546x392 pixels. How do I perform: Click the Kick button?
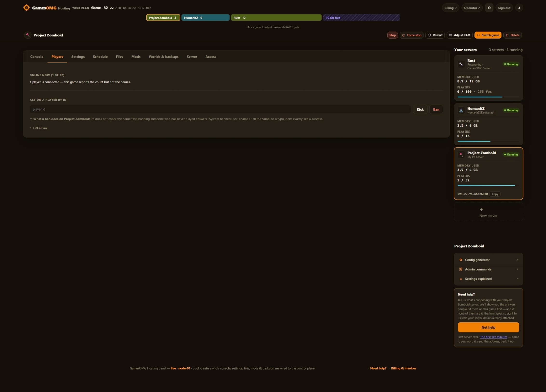[420, 109]
